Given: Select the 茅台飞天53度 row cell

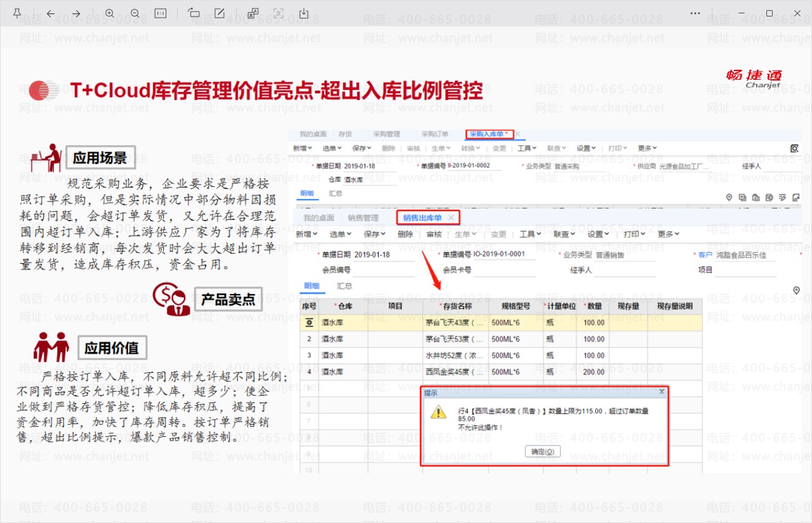Looking at the screenshot, I should [455, 339].
